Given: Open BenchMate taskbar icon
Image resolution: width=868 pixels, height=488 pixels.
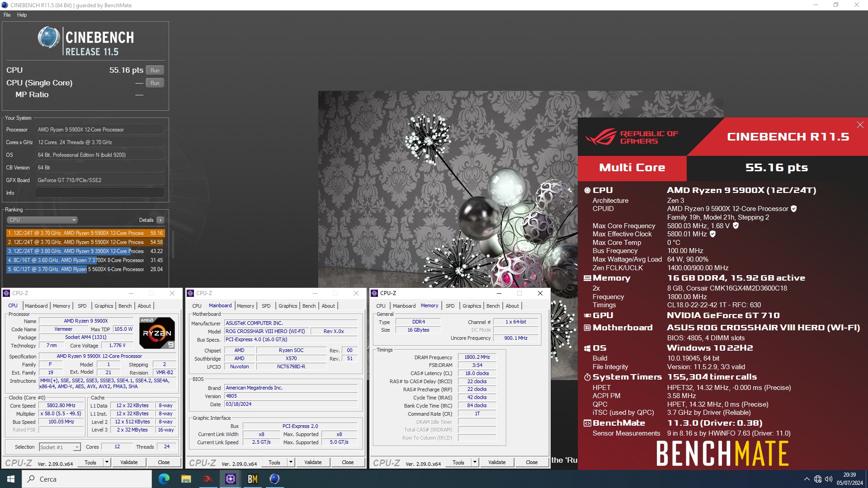Looking at the screenshot, I should tap(252, 479).
